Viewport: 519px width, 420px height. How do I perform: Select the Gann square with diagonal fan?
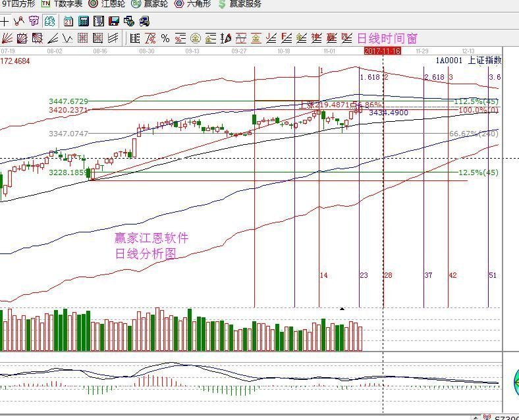(37, 38)
